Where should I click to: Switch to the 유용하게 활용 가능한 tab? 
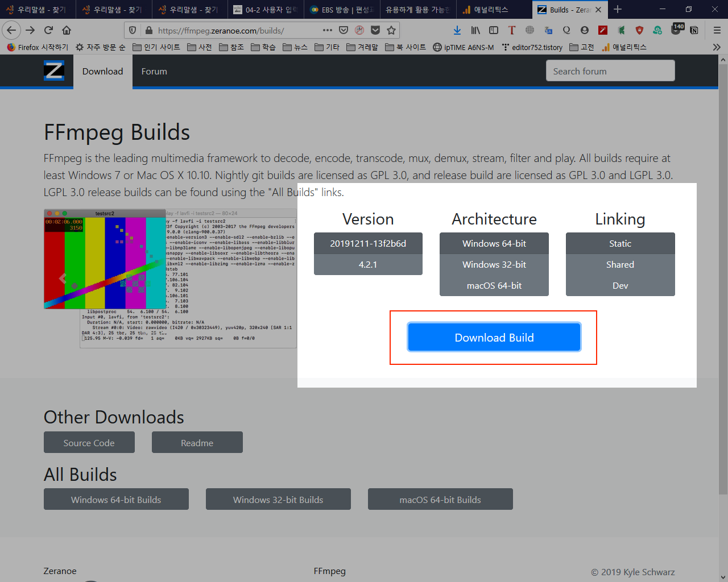point(418,10)
